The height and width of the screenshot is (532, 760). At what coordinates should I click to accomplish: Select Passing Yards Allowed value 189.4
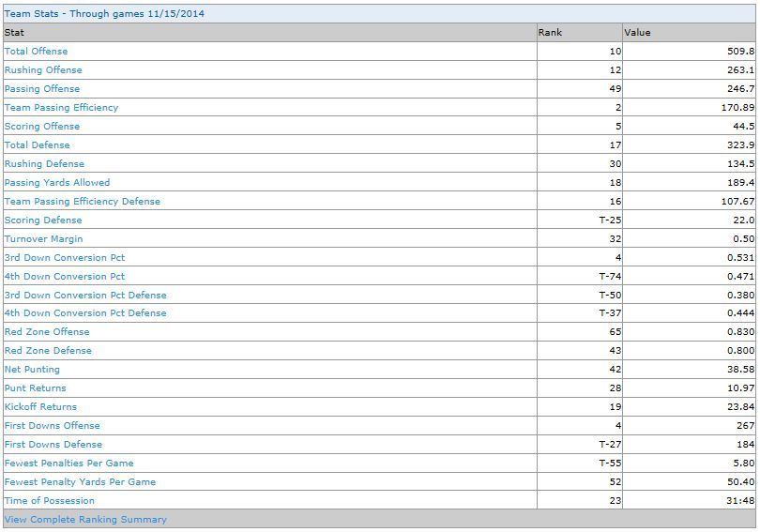point(740,183)
